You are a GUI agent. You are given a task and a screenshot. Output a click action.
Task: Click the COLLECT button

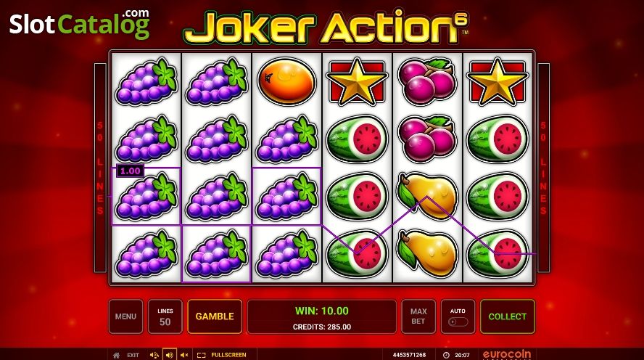click(508, 316)
